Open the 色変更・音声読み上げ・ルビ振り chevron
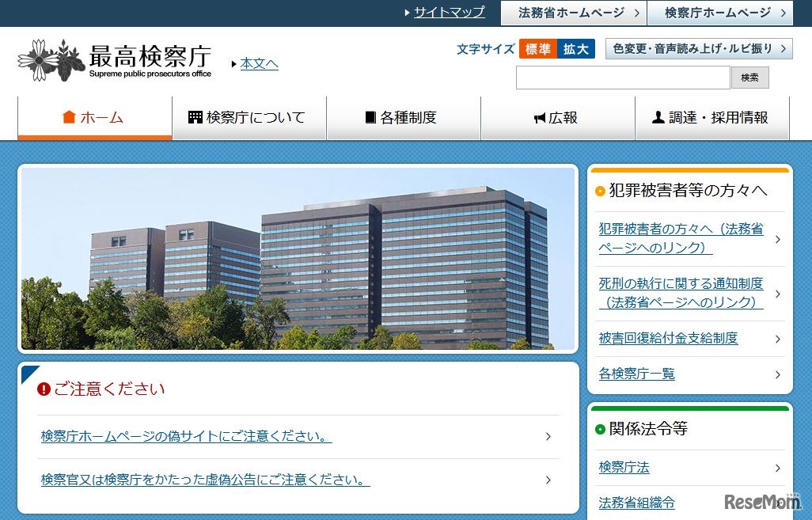Image resolution: width=812 pixels, height=520 pixels. (782, 48)
